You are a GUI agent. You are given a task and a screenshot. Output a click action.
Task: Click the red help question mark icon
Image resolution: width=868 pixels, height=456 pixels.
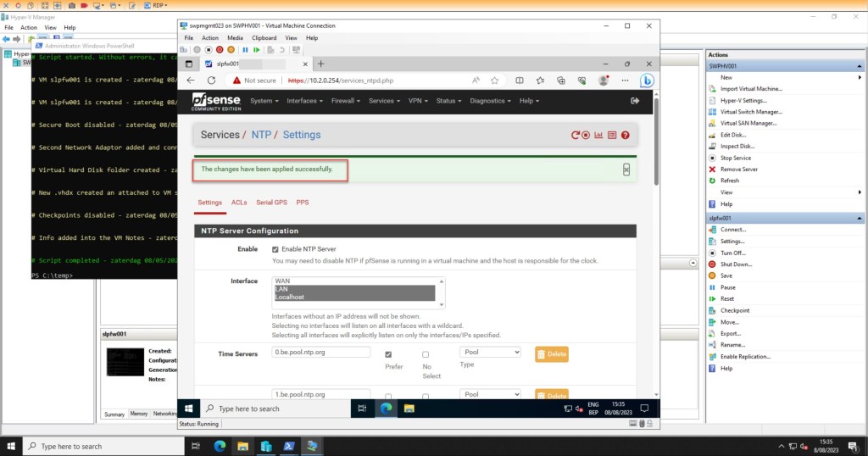pos(625,135)
